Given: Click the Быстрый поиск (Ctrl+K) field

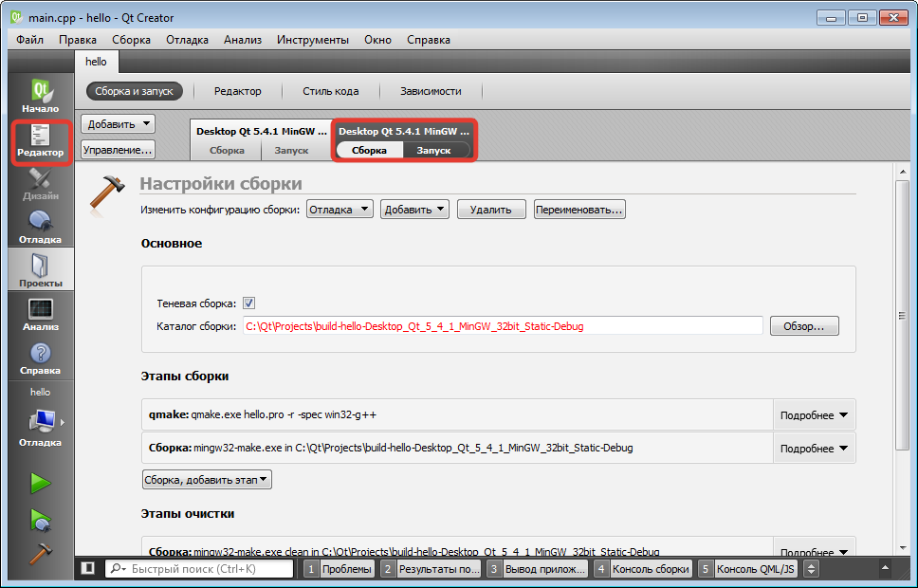Looking at the screenshot, I should pyautogui.click(x=199, y=568).
